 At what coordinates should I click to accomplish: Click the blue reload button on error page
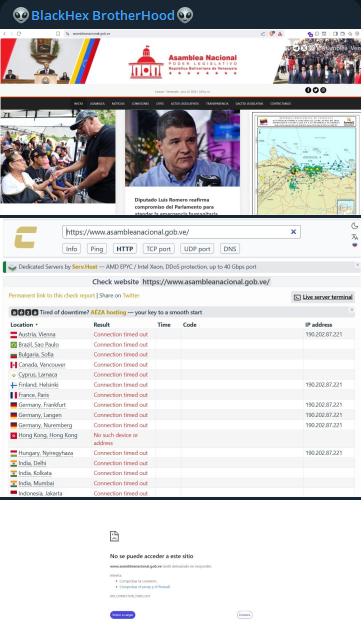coord(122,615)
